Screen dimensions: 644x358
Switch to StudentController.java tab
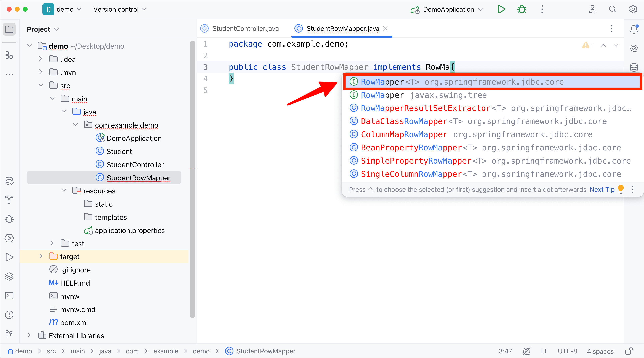tap(240, 29)
